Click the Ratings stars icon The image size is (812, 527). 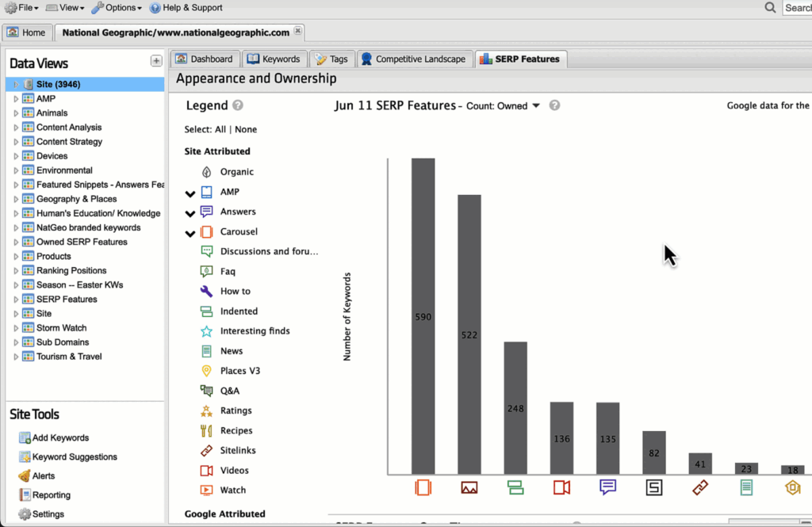[206, 411]
